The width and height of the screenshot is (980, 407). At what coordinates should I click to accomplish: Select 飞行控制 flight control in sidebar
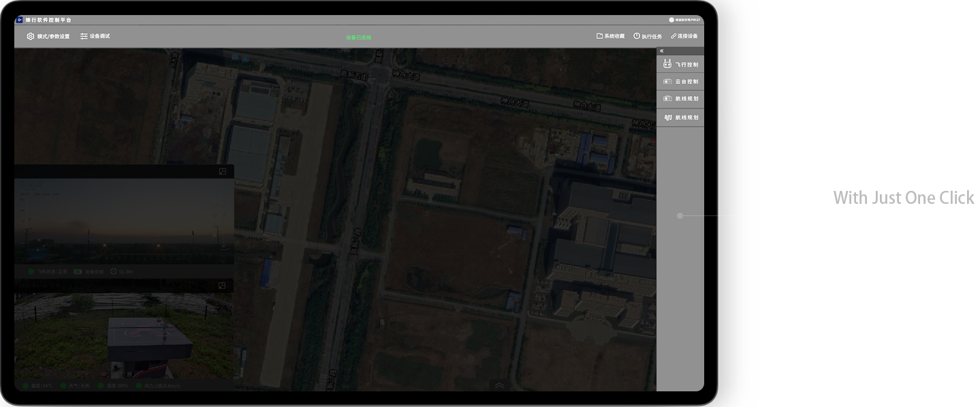[x=680, y=65]
